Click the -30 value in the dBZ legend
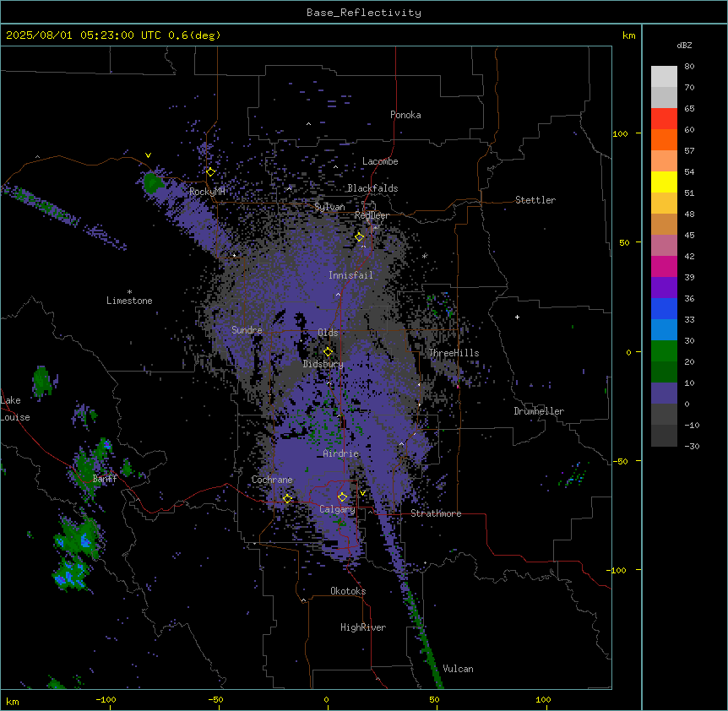This screenshot has height=711, width=728. point(692,446)
